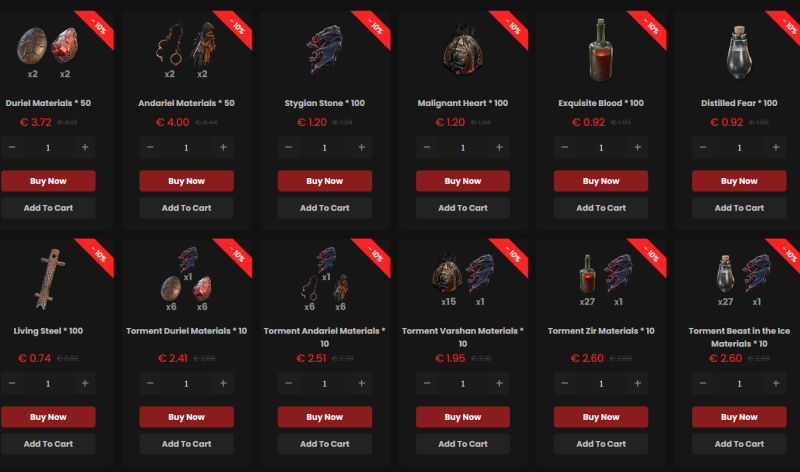Click the Distilled Fear flask image
The image size is (800, 472).
click(x=739, y=53)
